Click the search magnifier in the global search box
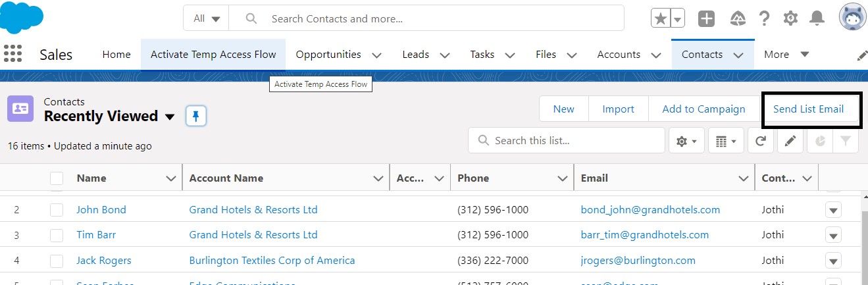Viewport: 868px width, 285px height. click(x=251, y=18)
